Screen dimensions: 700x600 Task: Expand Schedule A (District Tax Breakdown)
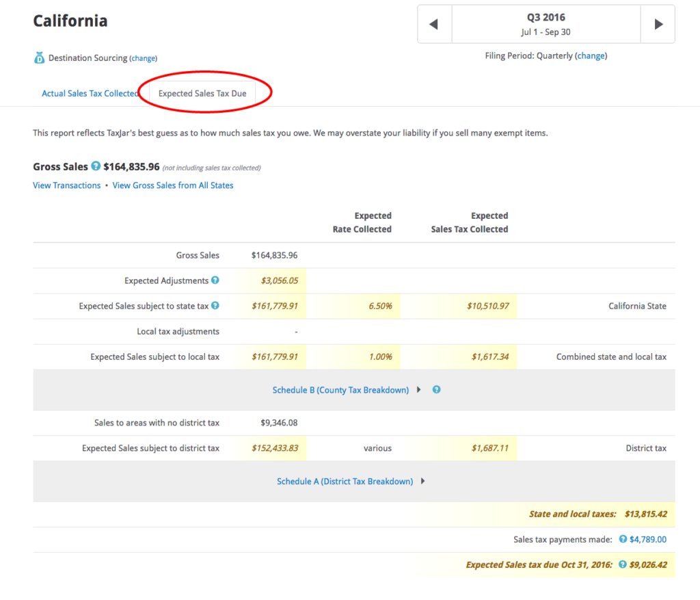click(345, 482)
